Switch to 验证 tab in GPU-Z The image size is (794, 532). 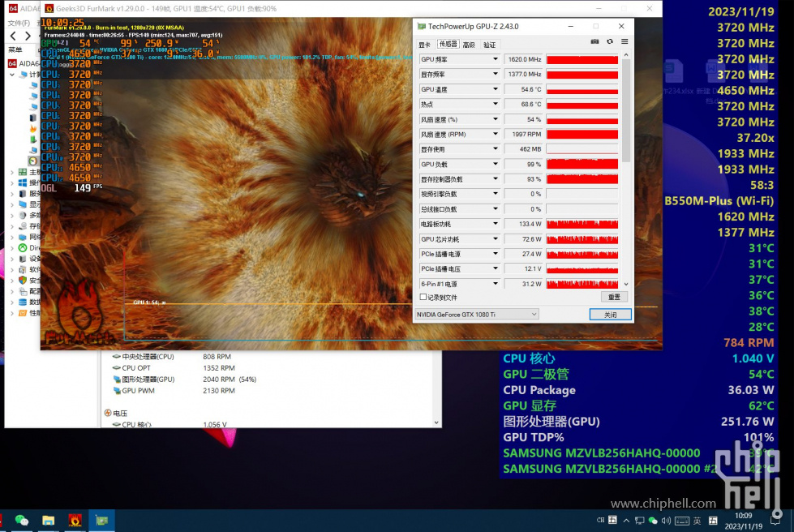pos(490,45)
